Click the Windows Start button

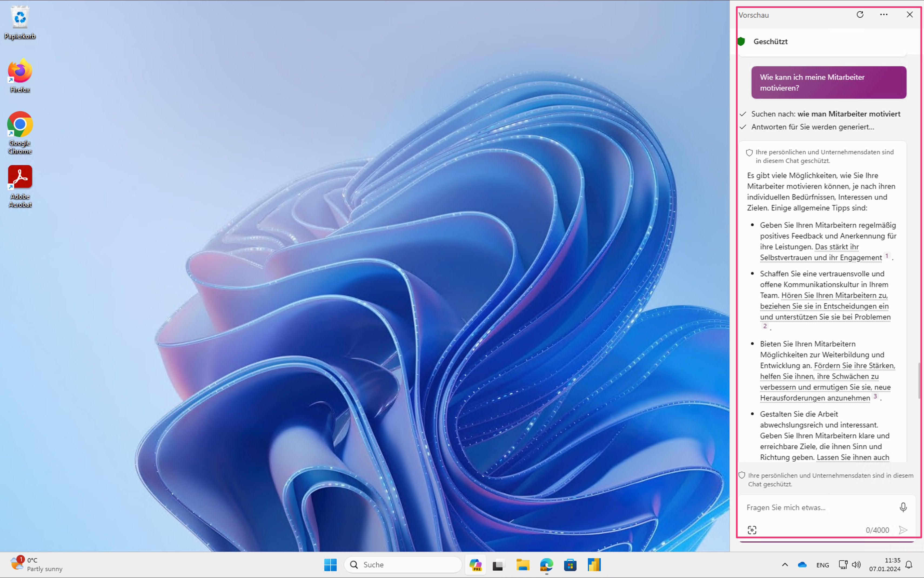(x=330, y=564)
